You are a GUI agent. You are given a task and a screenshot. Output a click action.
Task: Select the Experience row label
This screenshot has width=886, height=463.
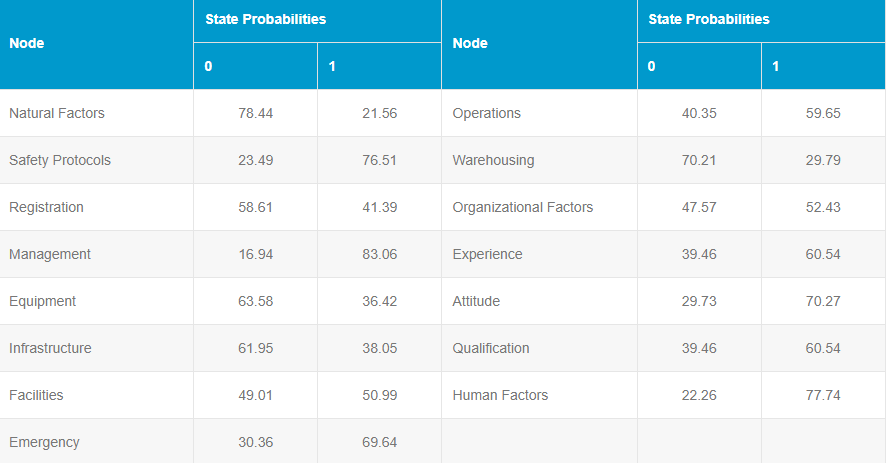(x=488, y=254)
